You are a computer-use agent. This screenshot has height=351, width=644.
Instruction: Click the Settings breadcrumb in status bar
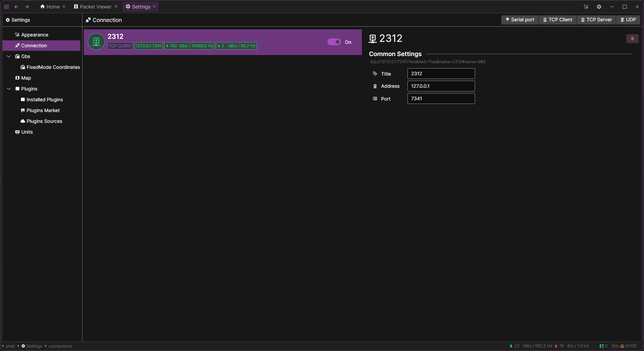coord(32,346)
